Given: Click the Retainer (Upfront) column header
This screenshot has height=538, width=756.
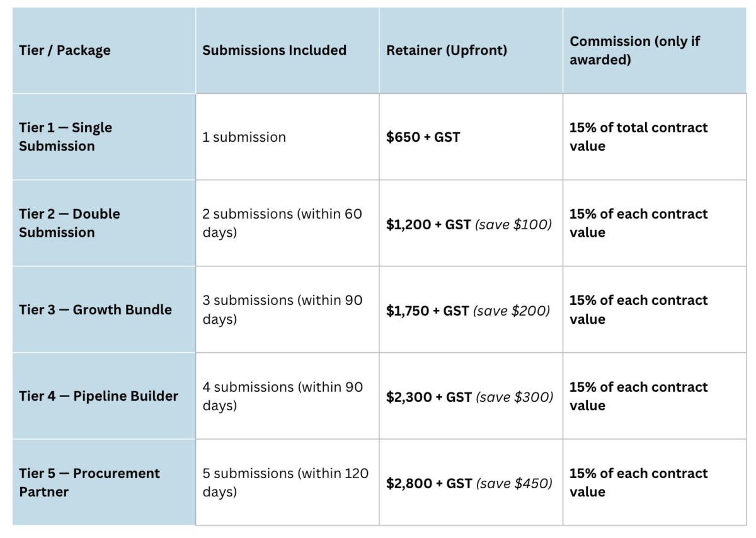Looking at the screenshot, I should click(447, 50).
